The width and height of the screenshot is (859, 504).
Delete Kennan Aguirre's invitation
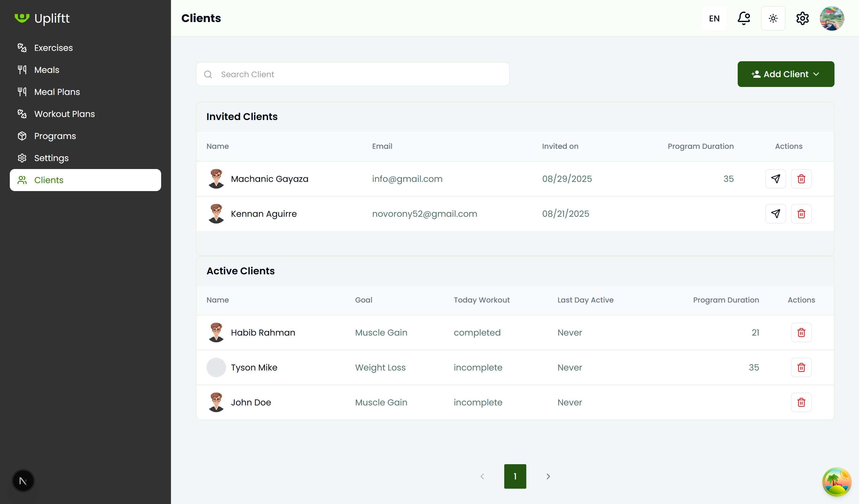[x=801, y=214]
